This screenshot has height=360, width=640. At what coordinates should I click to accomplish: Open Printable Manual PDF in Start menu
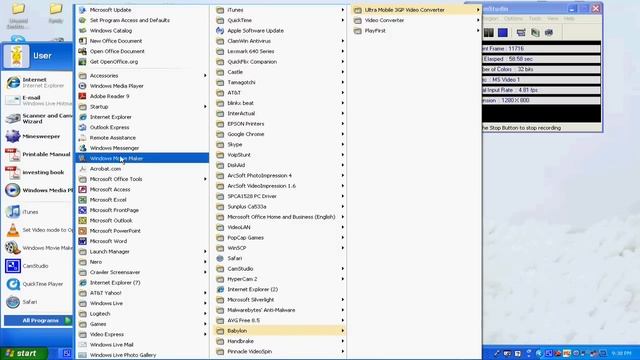38,154
